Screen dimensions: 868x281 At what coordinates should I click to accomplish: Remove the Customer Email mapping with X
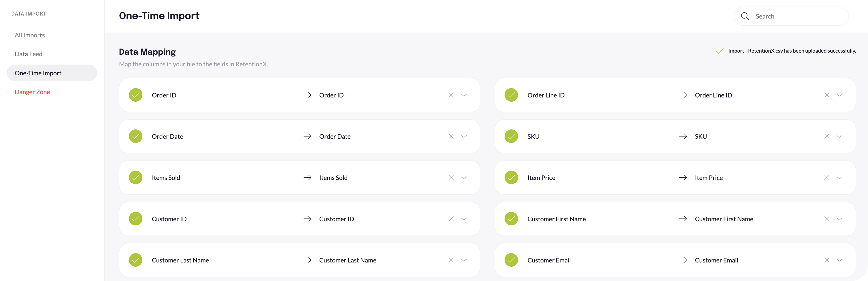tap(826, 260)
